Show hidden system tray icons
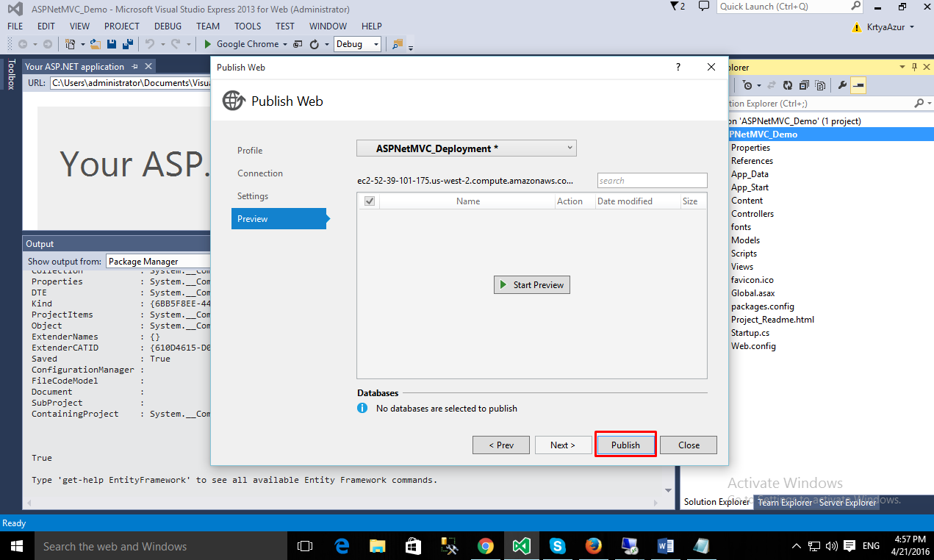The height and width of the screenshot is (560, 934). pyautogui.click(x=796, y=546)
